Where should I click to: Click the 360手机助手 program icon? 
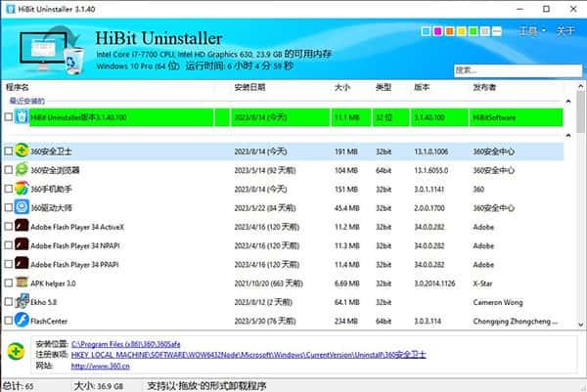(22, 189)
